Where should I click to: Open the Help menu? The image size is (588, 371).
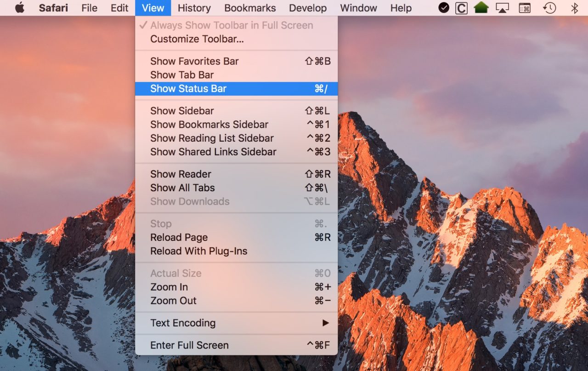pyautogui.click(x=401, y=8)
